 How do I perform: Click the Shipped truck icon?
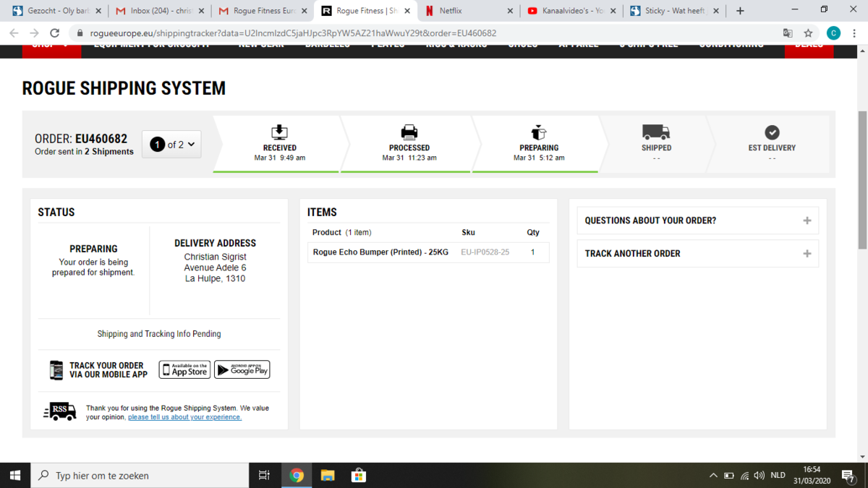coord(656,132)
